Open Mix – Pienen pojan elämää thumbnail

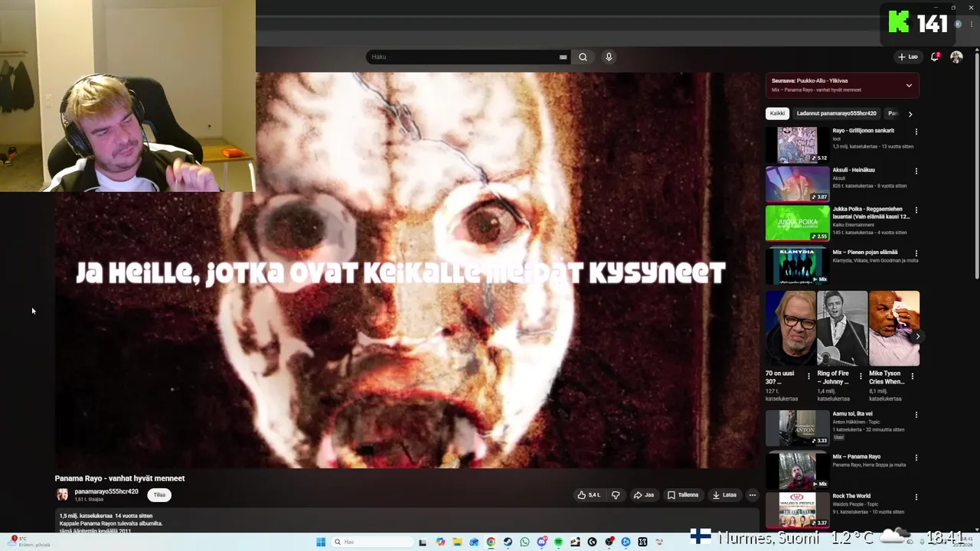pyautogui.click(x=798, y=266)
